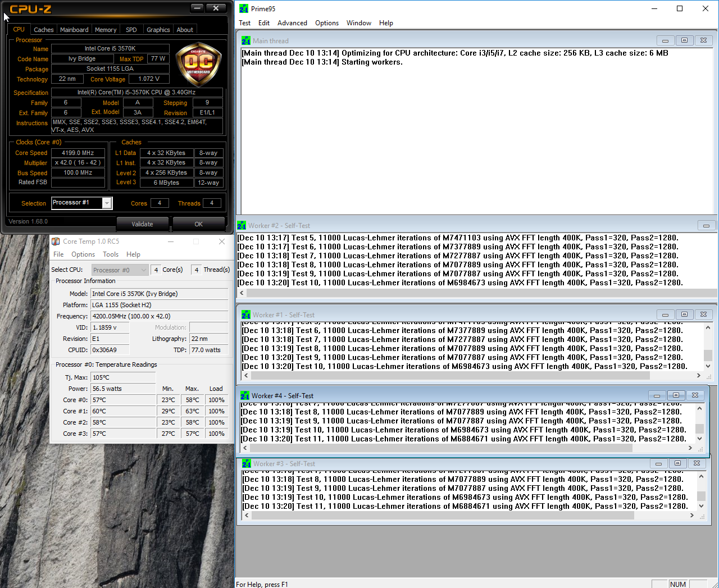The image size is (719, 588).
Task: Click the Tj. Max 105°C value
Action: tap(123, 377)
